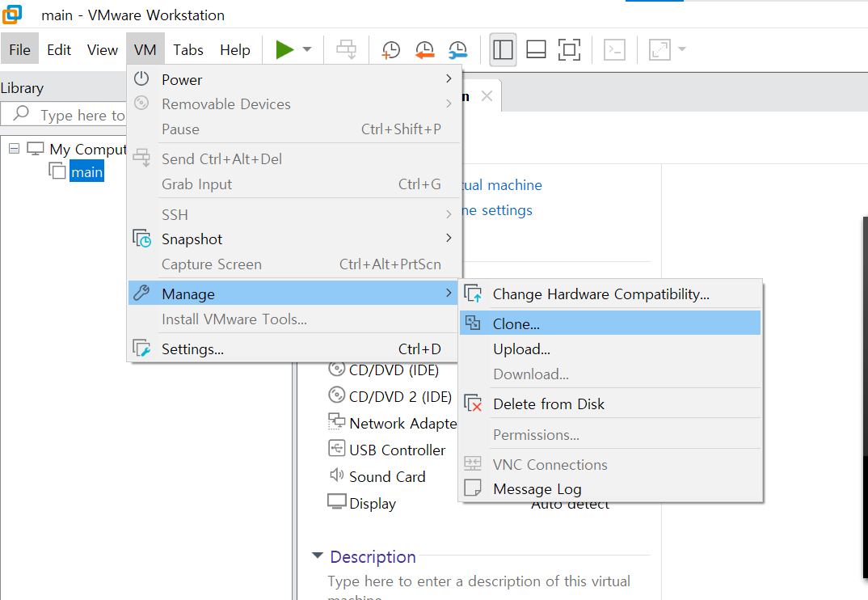Viewport: 868px width, 600px height.
Task: Collapse the My Computer tree node
Action: click(x=15, y=149)
